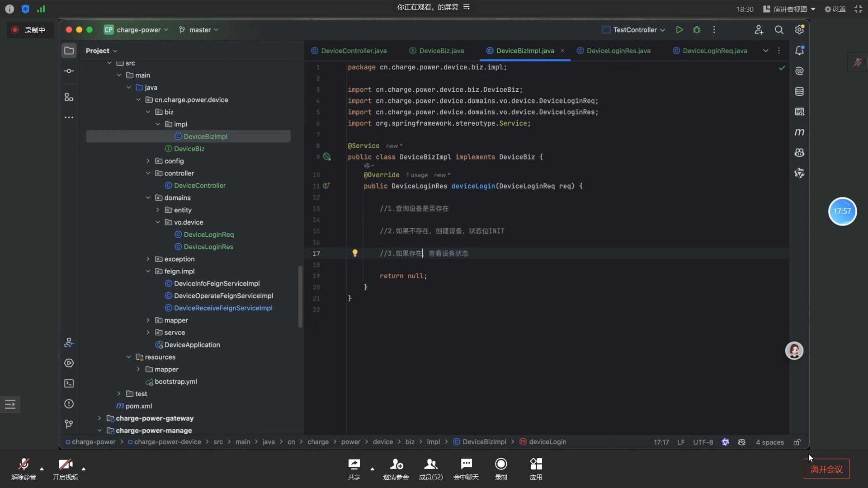
Task: Switch to the DeviceController.java tab
Action: coord(353,51)
